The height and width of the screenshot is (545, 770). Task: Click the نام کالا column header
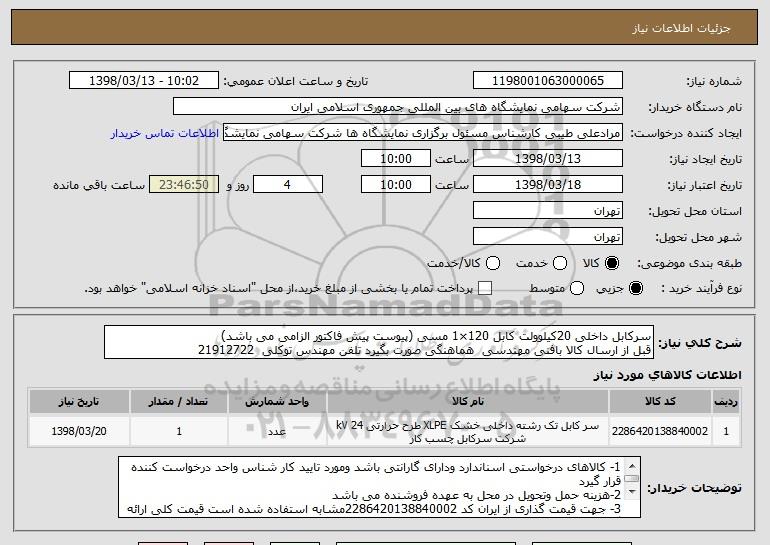click(x=468, y=402)
